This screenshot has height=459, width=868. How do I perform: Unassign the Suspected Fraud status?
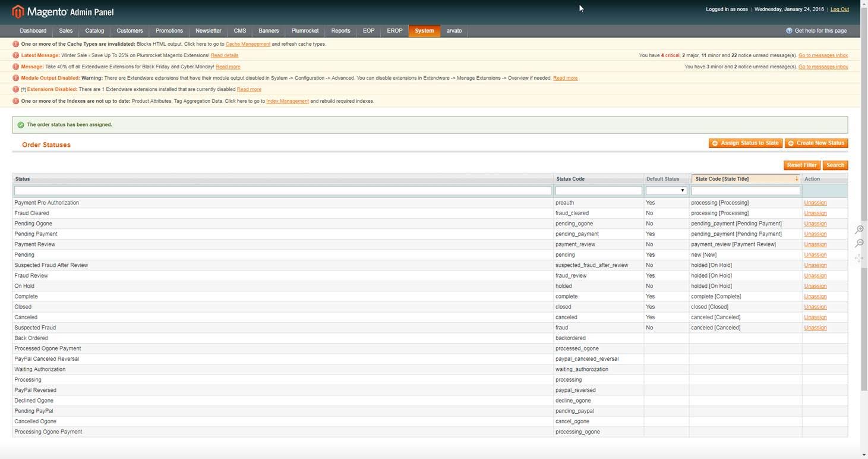point(815,328)
